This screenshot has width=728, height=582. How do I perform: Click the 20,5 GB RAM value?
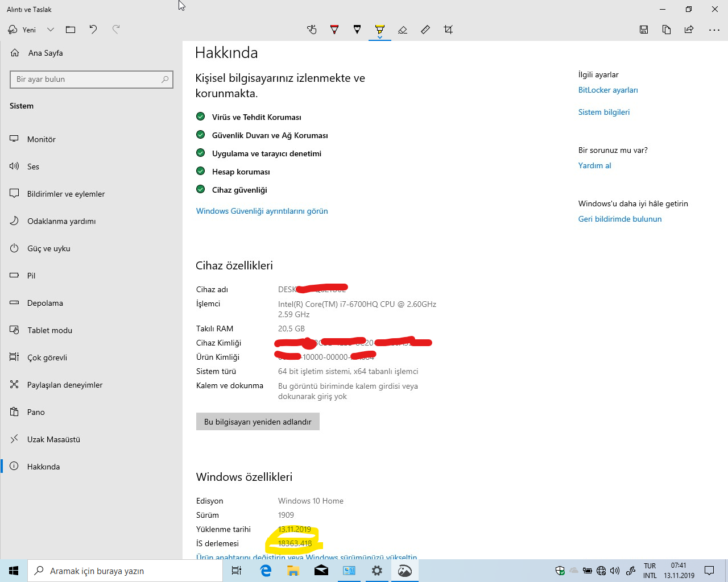click(x=291, y=329)
